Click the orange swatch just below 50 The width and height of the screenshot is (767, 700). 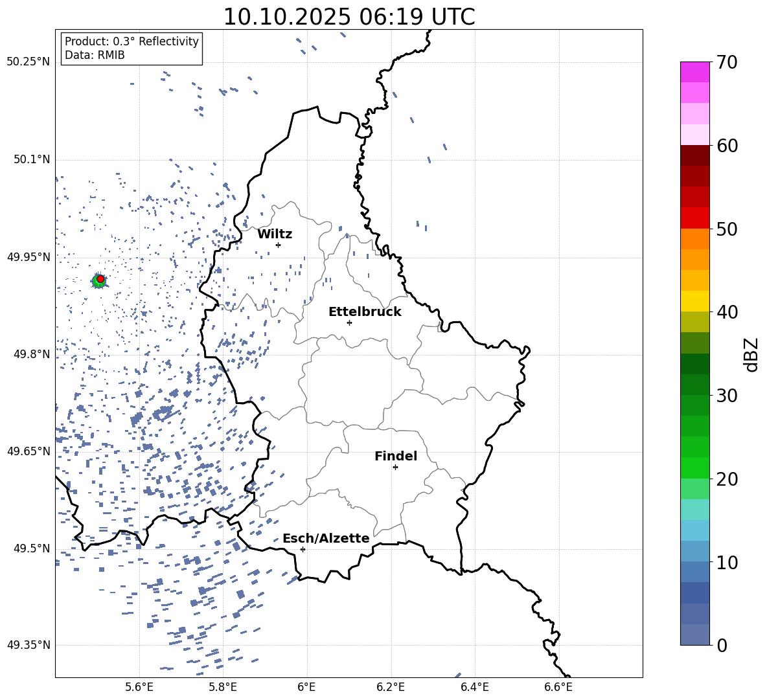pos(694,238)
